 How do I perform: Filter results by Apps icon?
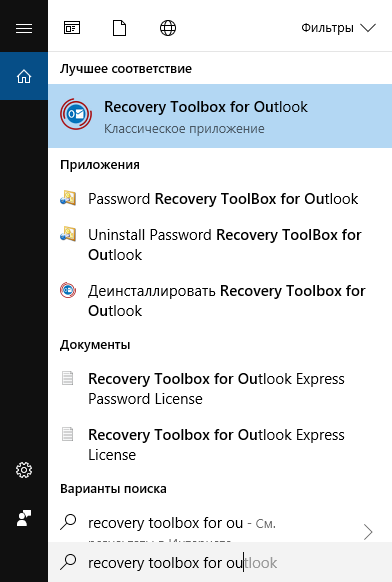point(72,28)
